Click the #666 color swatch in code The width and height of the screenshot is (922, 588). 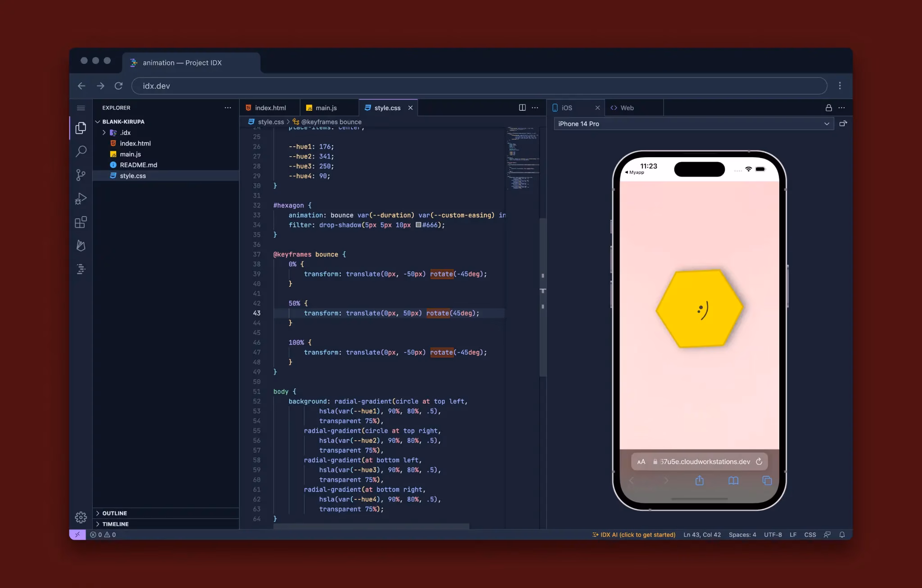point(418,225)
